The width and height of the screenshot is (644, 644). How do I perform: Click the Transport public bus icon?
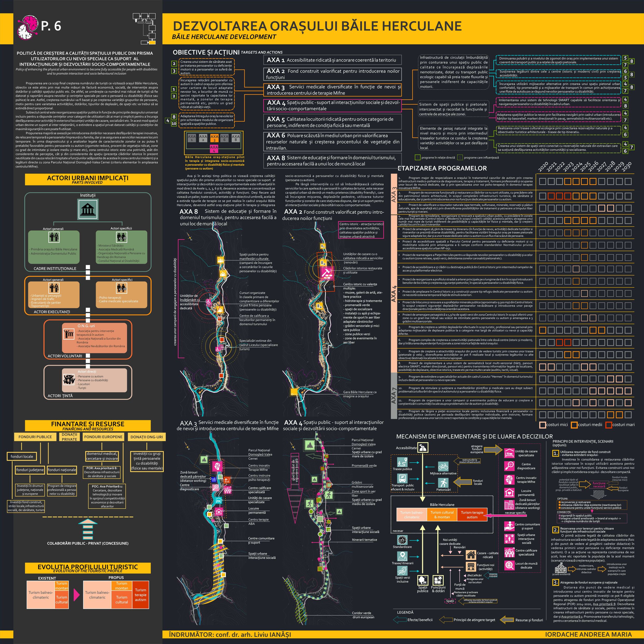403,479
